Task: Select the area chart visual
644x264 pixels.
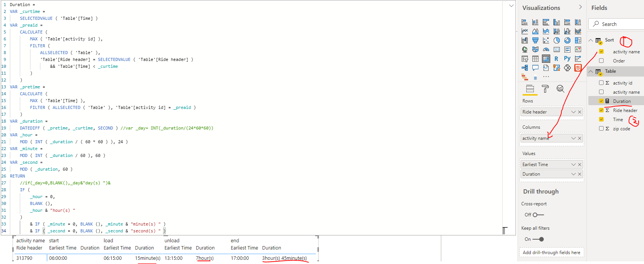Action: (535, 31)
